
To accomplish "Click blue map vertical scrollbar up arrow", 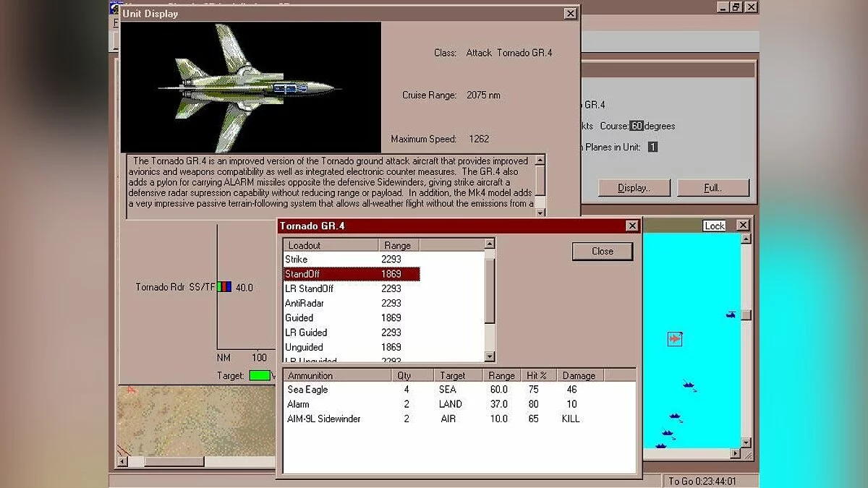I will [746, 239].
